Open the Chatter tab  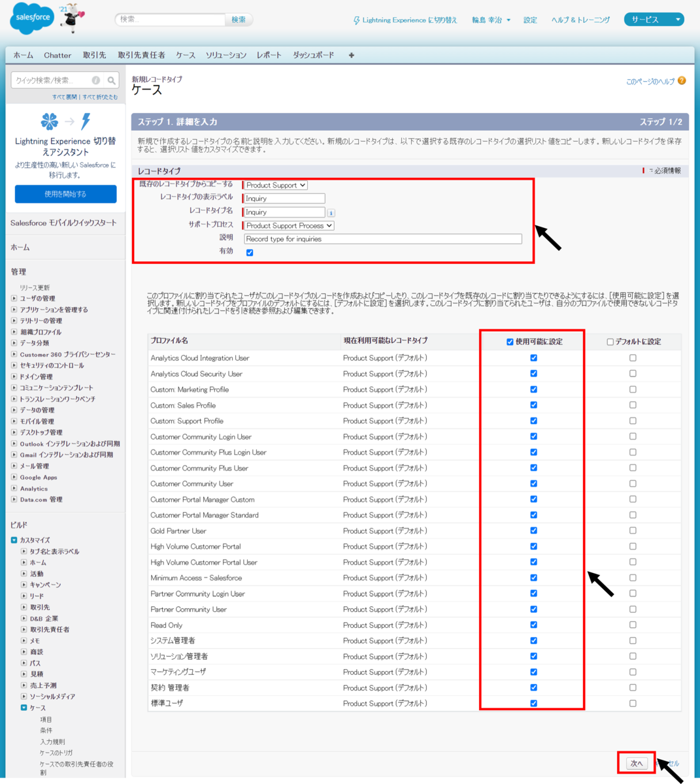pyautogui.click(x=58, y=56)
